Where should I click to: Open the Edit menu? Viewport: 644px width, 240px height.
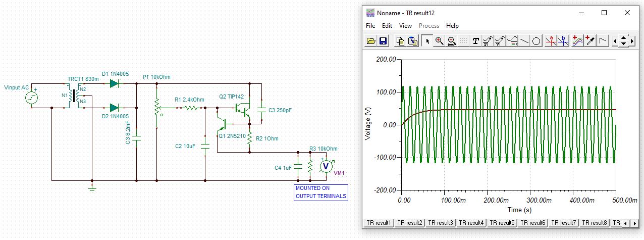pos(387,26)
